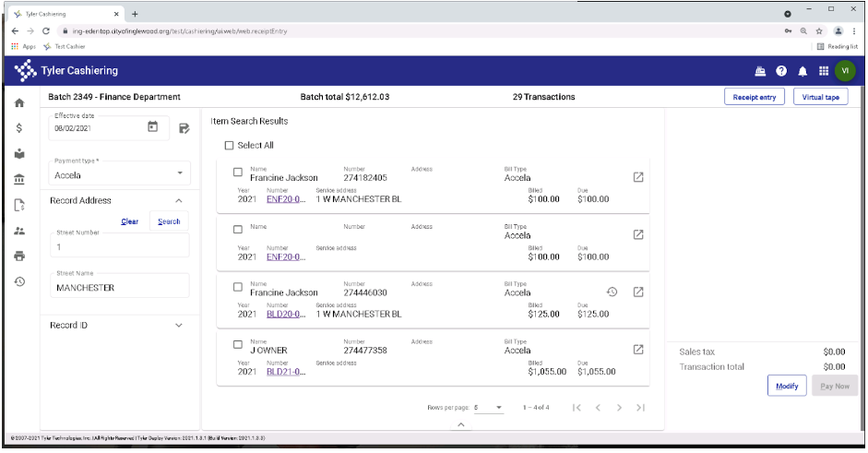The height and width of the screenshot is (453, 868).
Task: Go to first page of results
Action: coord(577,408)
